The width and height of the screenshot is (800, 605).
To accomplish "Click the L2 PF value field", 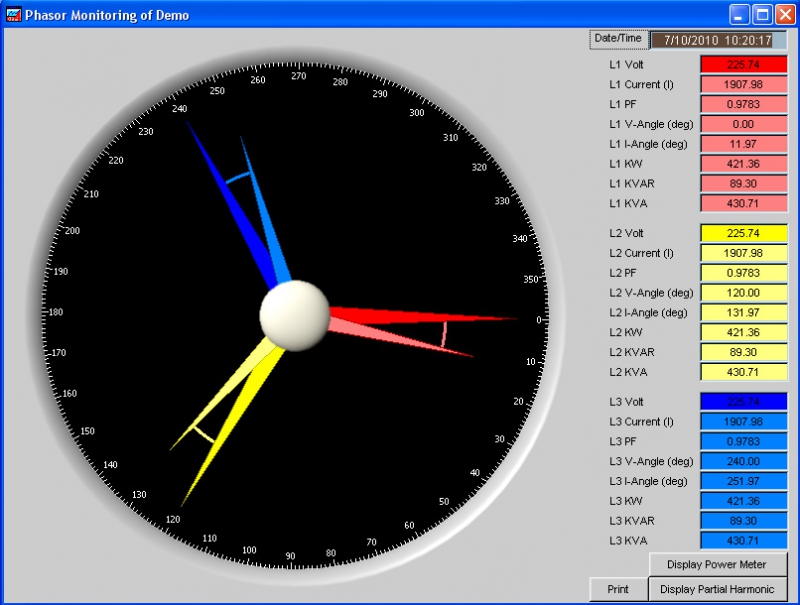I will click(x=743, y=273).
